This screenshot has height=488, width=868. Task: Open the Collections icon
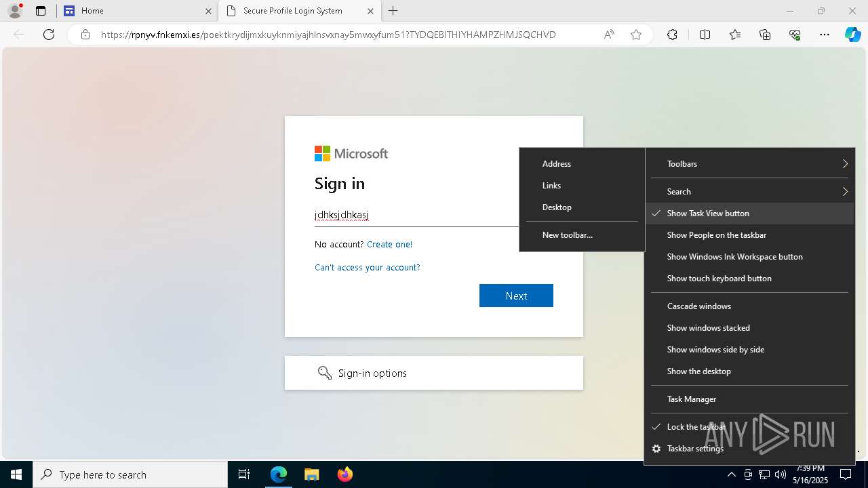765,35
